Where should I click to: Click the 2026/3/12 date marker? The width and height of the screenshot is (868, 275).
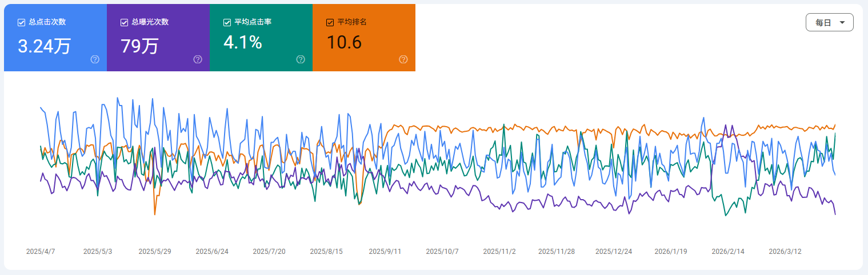click(785, 251)
